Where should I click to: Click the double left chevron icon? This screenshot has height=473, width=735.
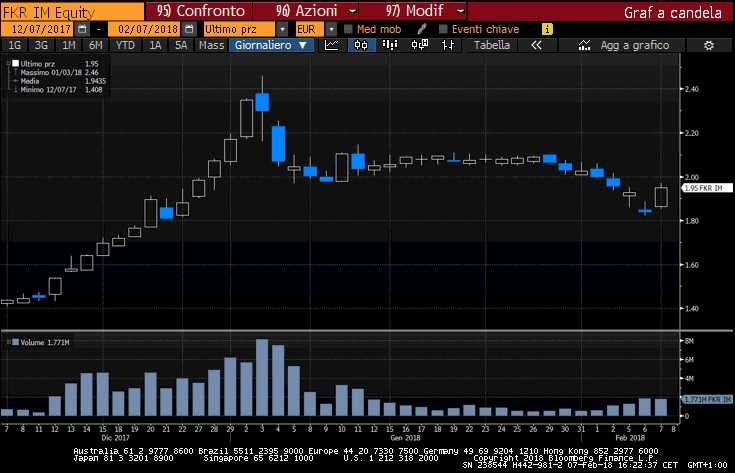pyautogui.click(x=537, y=45)
